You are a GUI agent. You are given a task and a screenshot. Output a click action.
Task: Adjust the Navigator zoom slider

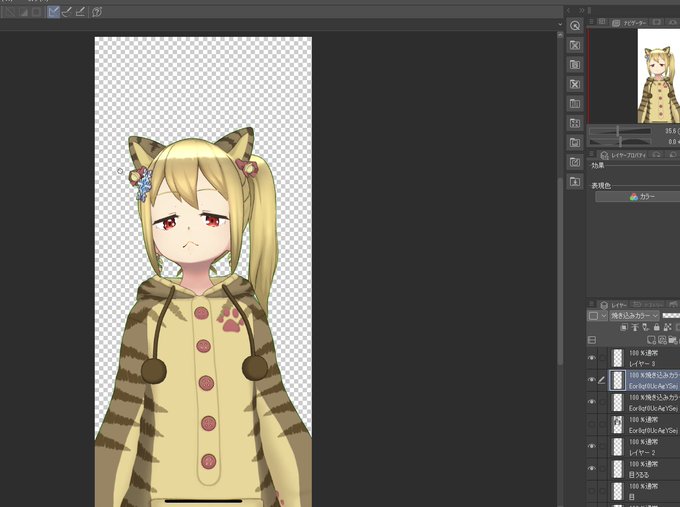point(620,131)
